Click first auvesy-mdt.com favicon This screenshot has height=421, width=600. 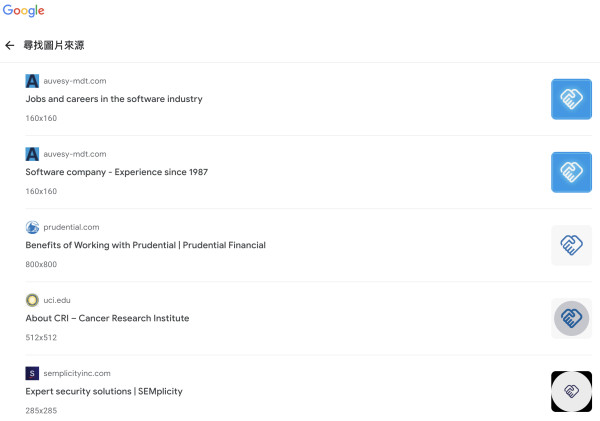[32, 81]
